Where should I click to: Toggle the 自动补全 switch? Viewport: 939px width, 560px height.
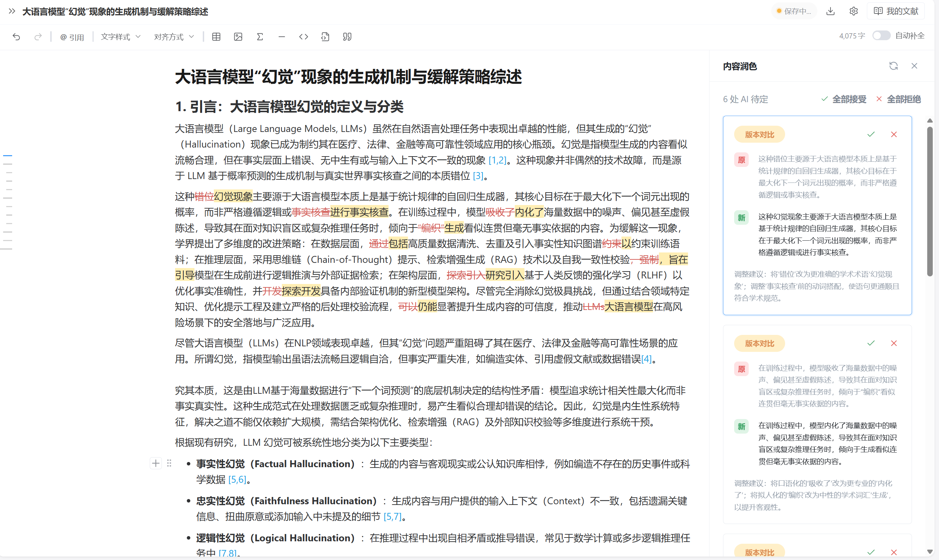[x=881, y=35]
